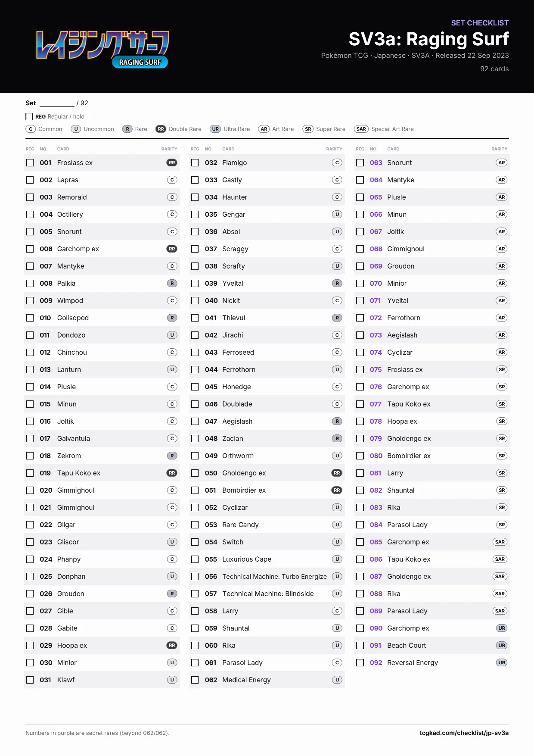
Task: Click the AR badge beside Gimmighoul 068
Action: 502,249
